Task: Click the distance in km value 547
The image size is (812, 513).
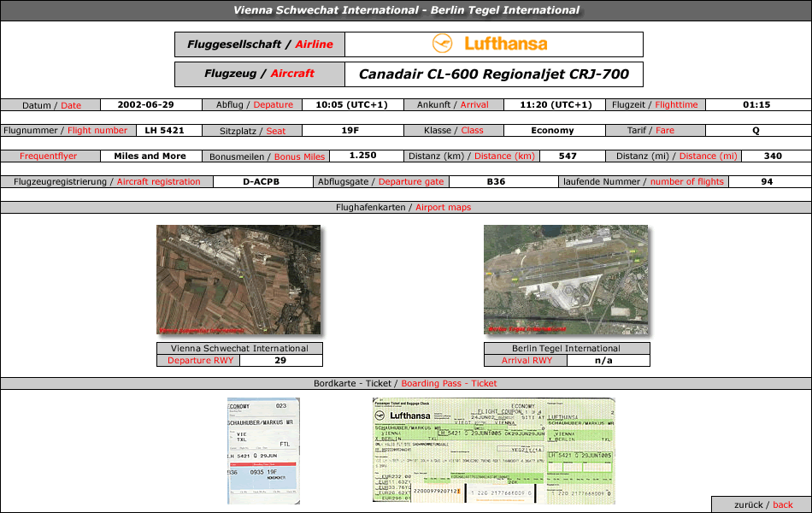Action: (568, 156)
